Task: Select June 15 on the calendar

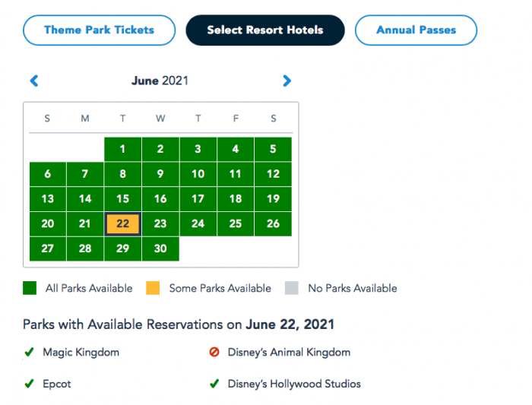Action: (122, 199)
